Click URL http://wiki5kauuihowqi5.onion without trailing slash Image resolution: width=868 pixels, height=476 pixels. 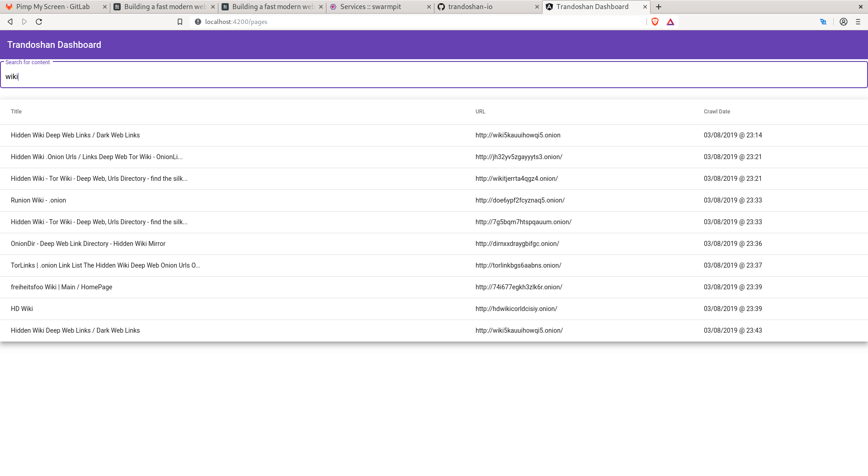[x=518, y=135]
